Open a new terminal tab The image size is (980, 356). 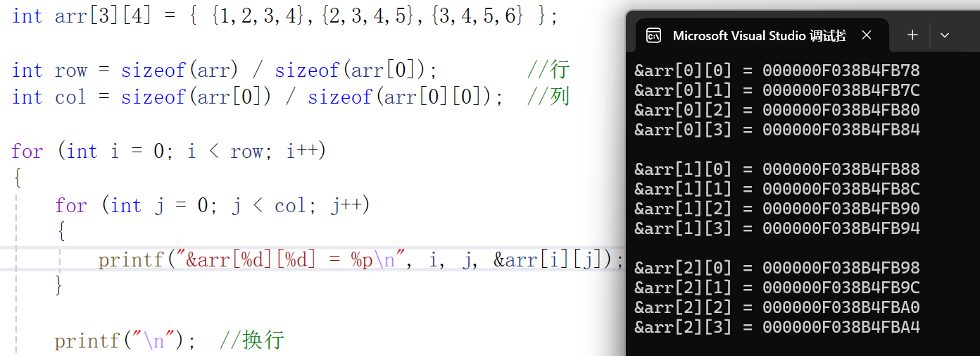(x=912, y=35)
